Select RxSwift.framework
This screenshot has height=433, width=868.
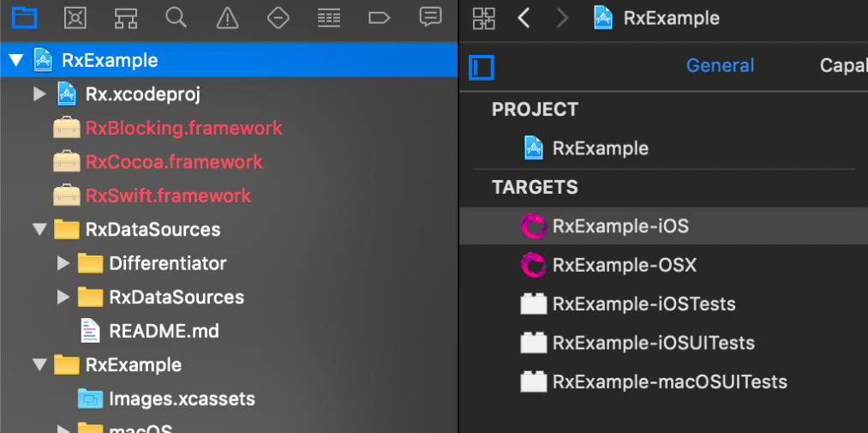click(168, 195)
